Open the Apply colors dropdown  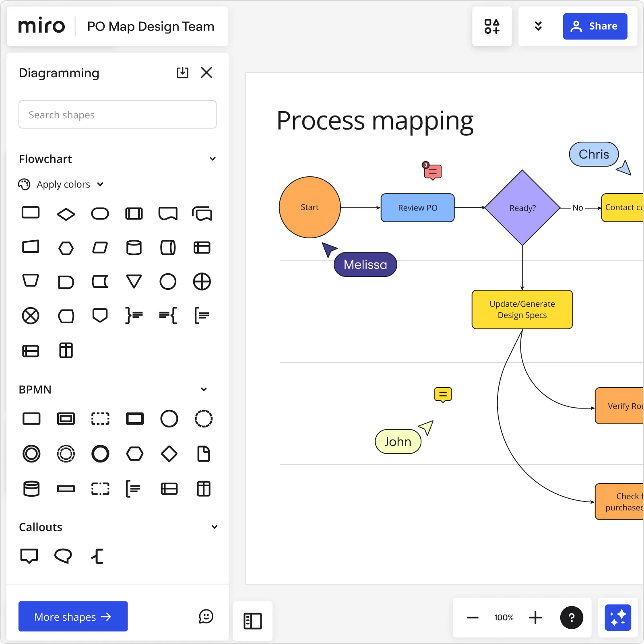coord(61,184)
